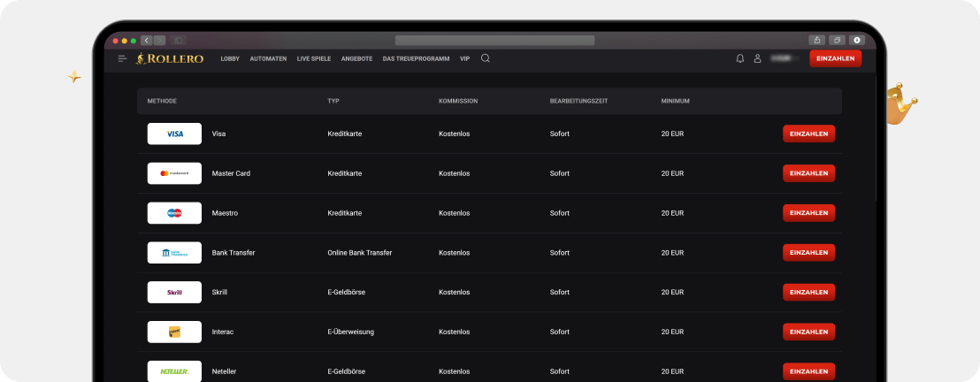Viewport: 980px width, 382px height.
Task: Open the Automaten menu item
Action: click(268, 58)
